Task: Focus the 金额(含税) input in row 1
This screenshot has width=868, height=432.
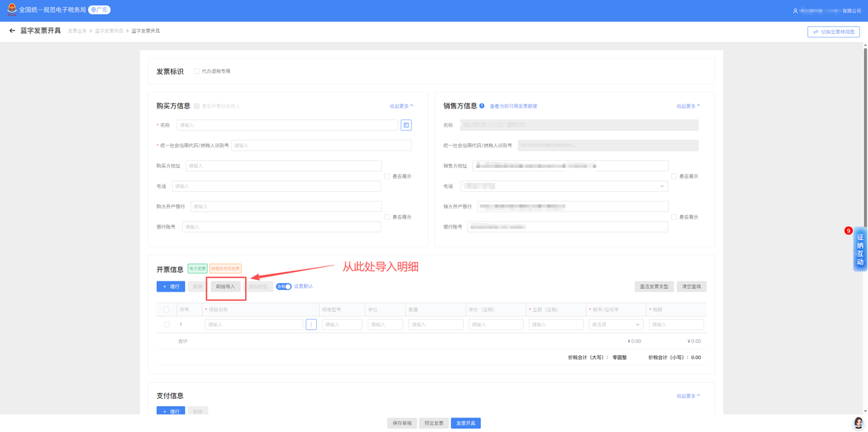Action: click(556, 325)
